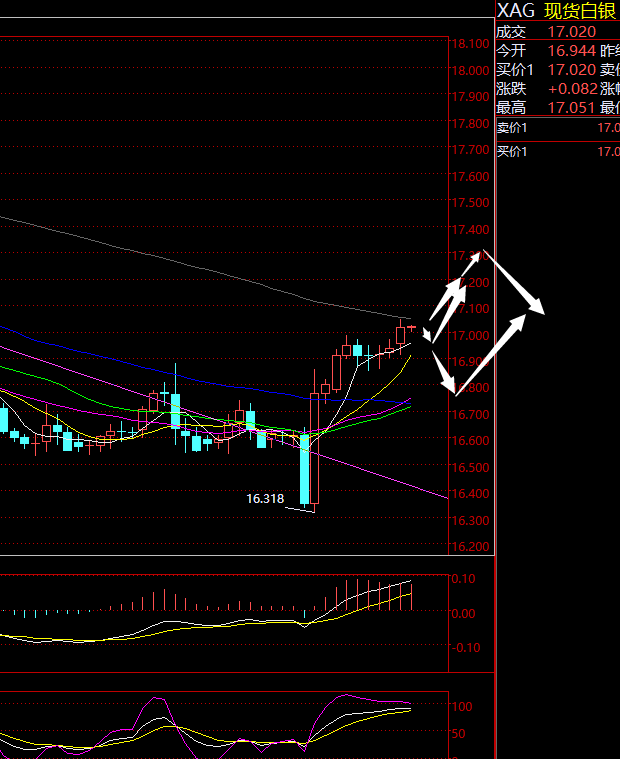Click the 17.600 price axis label
The width and height of the screenshot is (620, 759).
470,177
